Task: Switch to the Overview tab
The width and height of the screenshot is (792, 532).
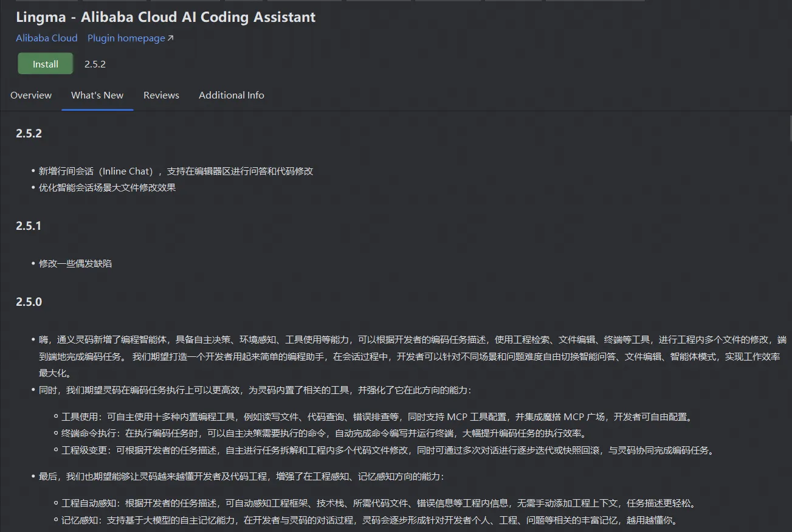Action: click(x=31, y=95)
